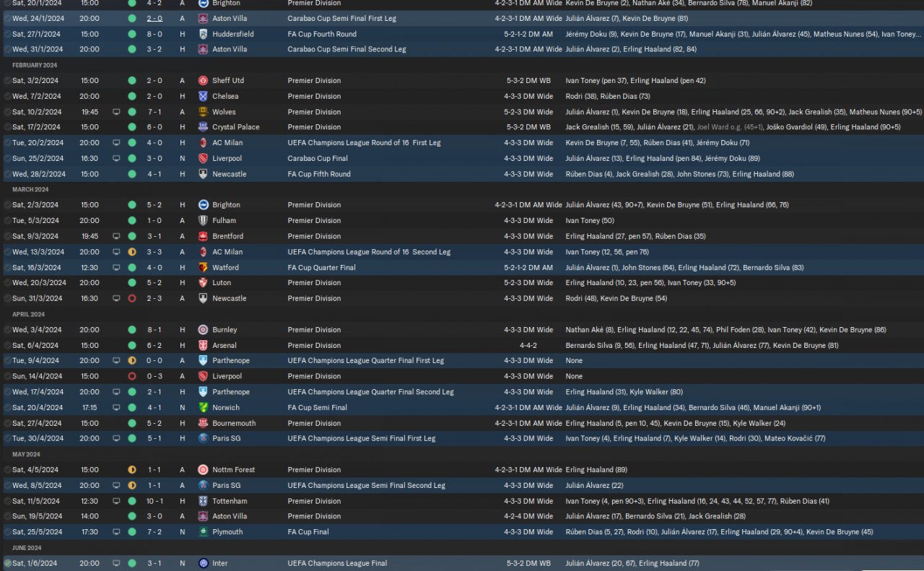The width and height of the screenshot is (924, 571).
Task: Click the Tottenham club badge
Action: tap(204, 501)
